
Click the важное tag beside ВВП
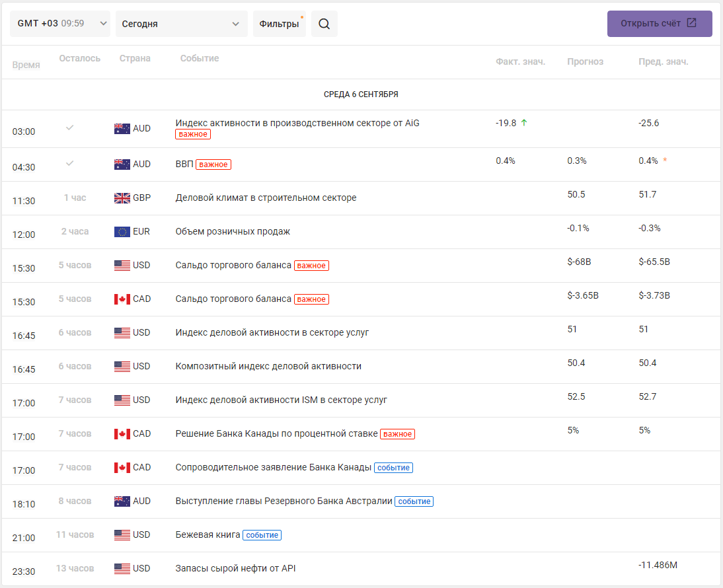213,165
